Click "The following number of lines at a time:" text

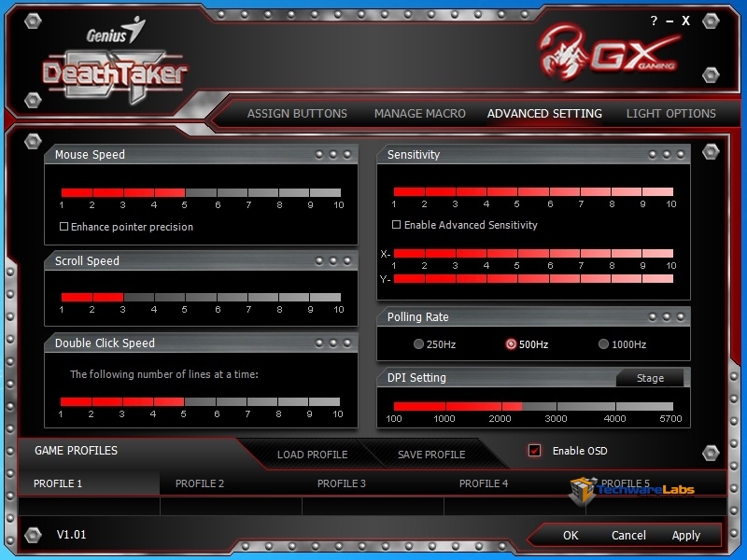(164, 374)
